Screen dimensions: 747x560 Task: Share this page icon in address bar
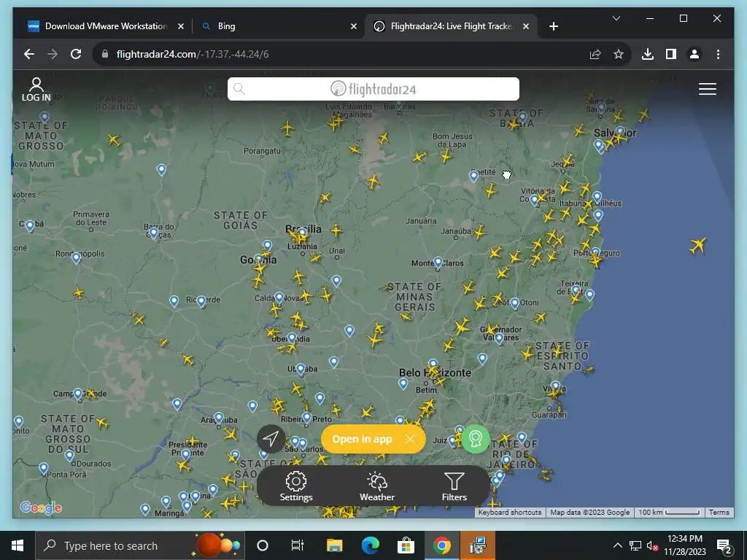(x=595, y=54)
